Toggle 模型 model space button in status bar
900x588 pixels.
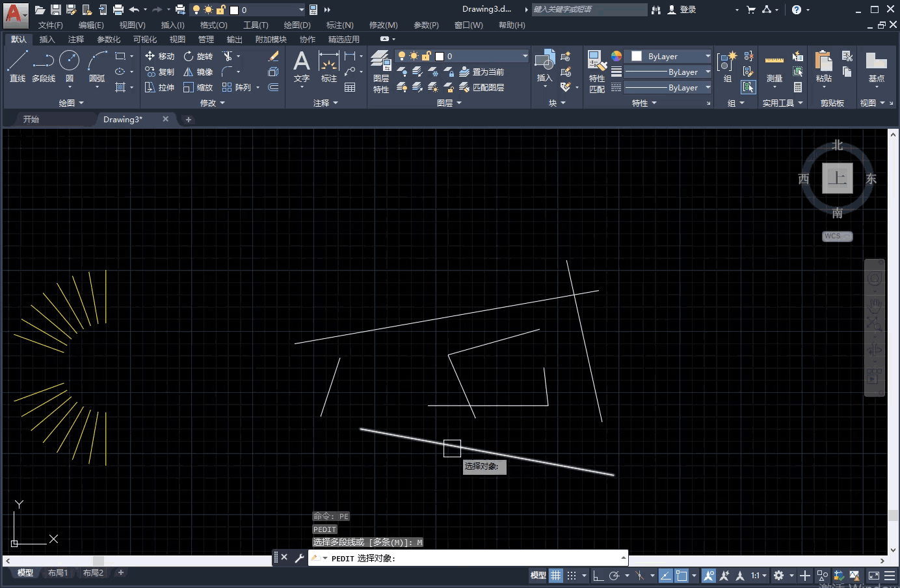point(538,576)
